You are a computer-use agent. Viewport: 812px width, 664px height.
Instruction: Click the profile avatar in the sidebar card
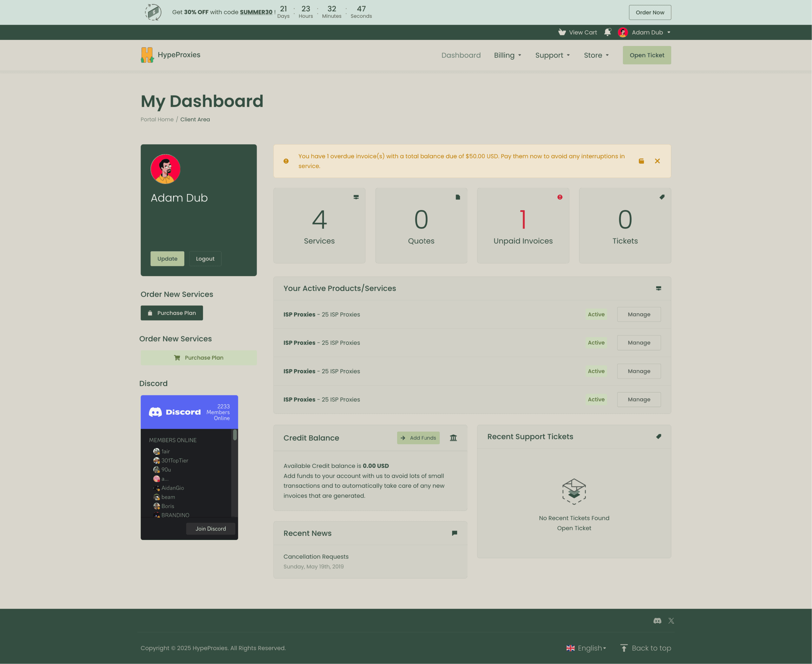click(x=165, y=169)
